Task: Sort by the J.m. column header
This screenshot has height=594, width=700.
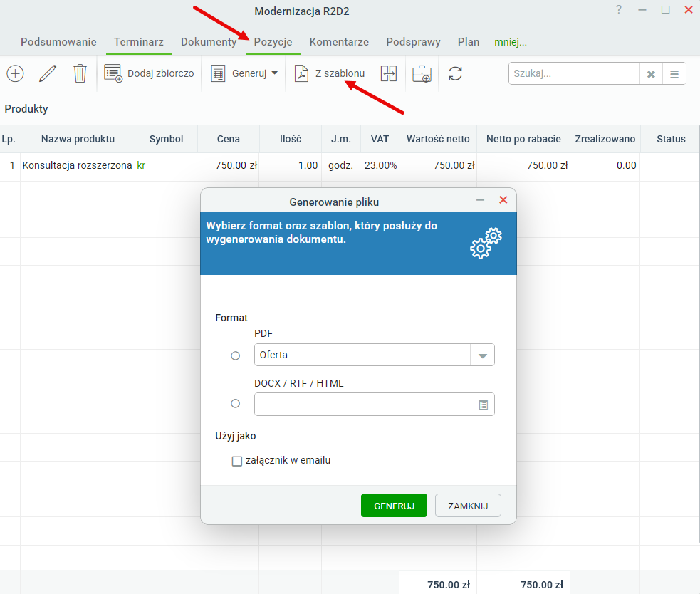Action: pyautogui.click(x=340, y=139)
